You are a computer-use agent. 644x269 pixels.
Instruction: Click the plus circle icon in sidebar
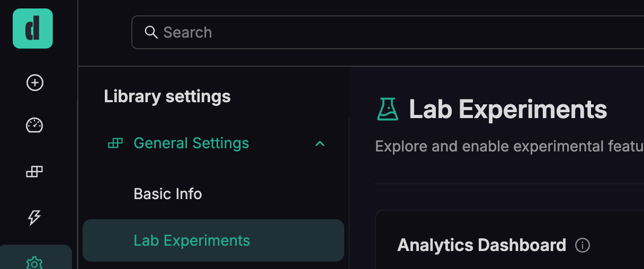click(35, 83)
